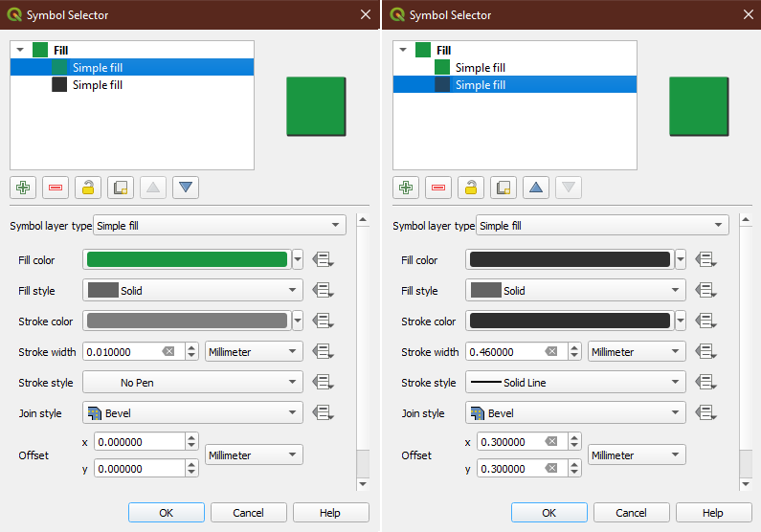Click the left Offset x input field
This screenshot has height=532, width=761.
(140, 442)
